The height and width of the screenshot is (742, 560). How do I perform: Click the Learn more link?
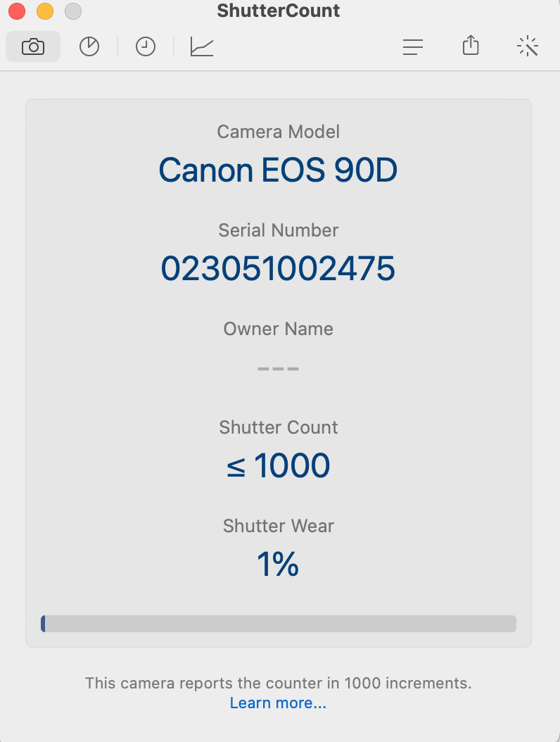tap(278, 703)
